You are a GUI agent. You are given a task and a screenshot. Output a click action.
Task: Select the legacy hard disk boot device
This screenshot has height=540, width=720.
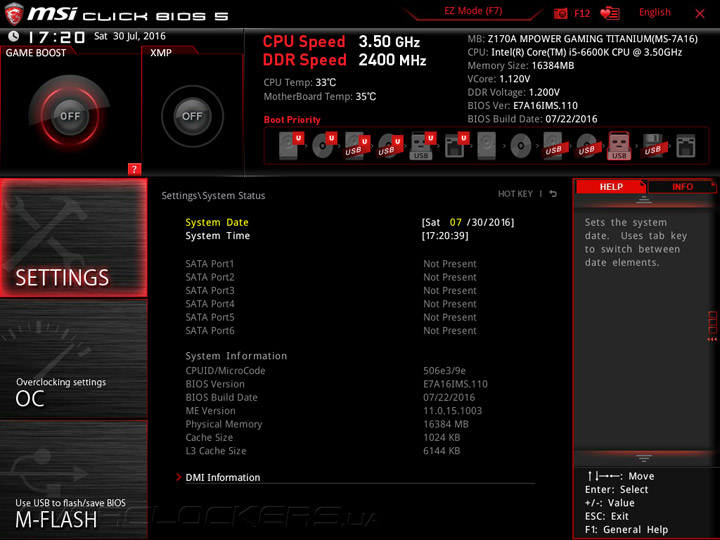point(487,146)
